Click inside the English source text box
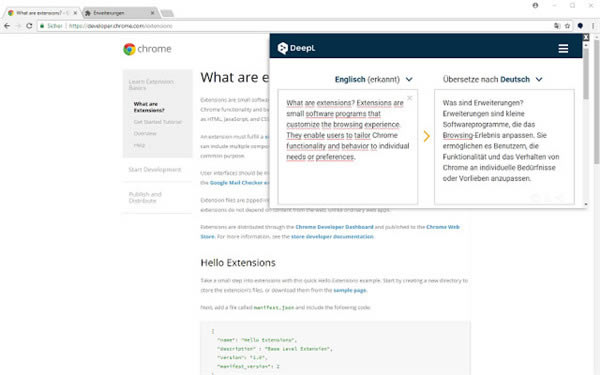The height and width of the screenshot is (375, 600). [347, 147]
